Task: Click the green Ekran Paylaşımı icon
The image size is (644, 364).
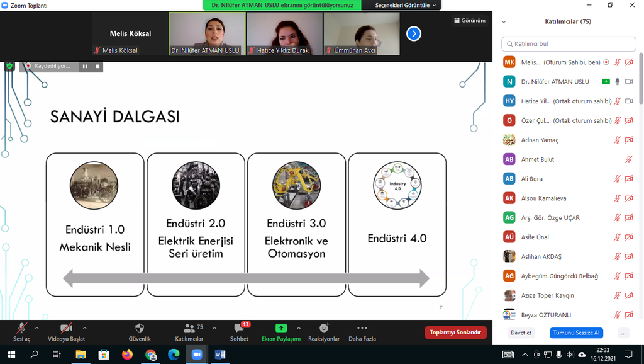Action: tap(281, 328)
